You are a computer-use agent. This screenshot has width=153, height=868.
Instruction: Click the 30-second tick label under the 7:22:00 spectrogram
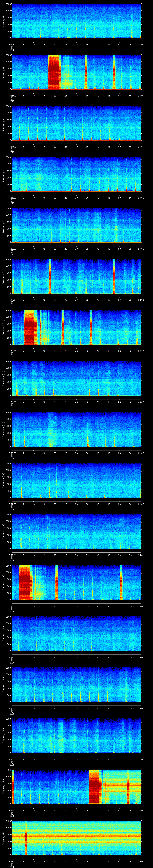[76, 44]
